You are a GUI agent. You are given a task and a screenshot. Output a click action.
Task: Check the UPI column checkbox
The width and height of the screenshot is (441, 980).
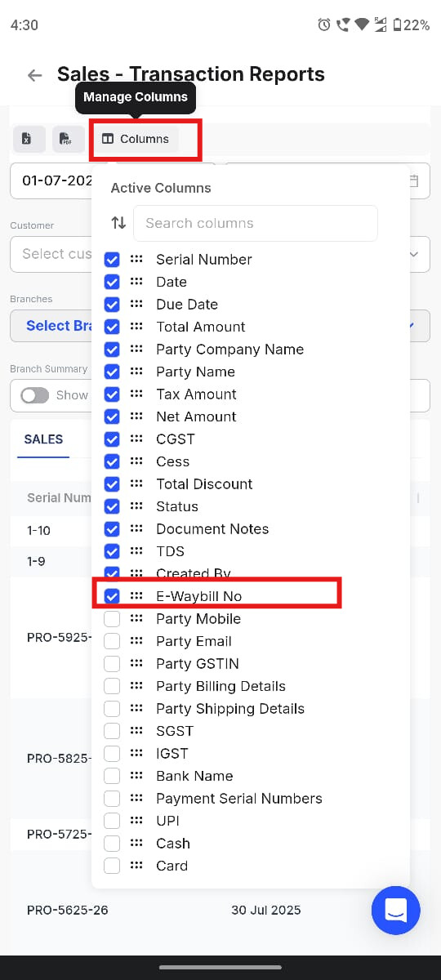(x=112, y=821)
